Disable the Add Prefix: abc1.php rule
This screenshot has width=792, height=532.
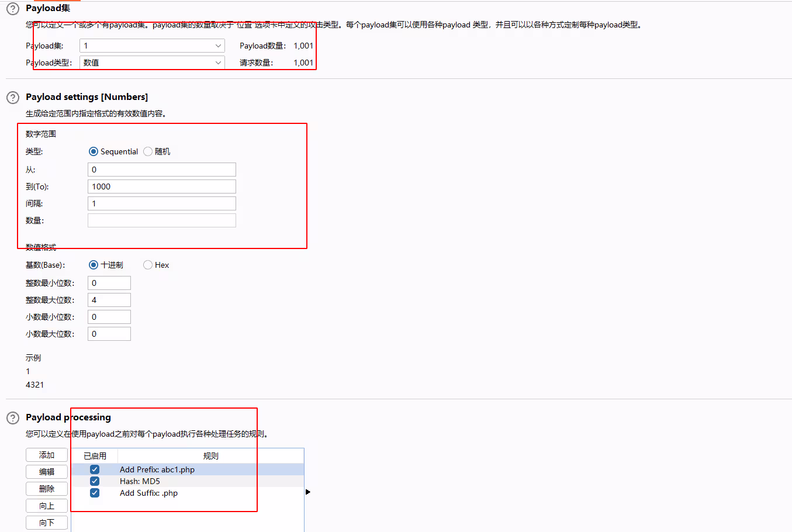pyautogui.click(x=95, y=469)
